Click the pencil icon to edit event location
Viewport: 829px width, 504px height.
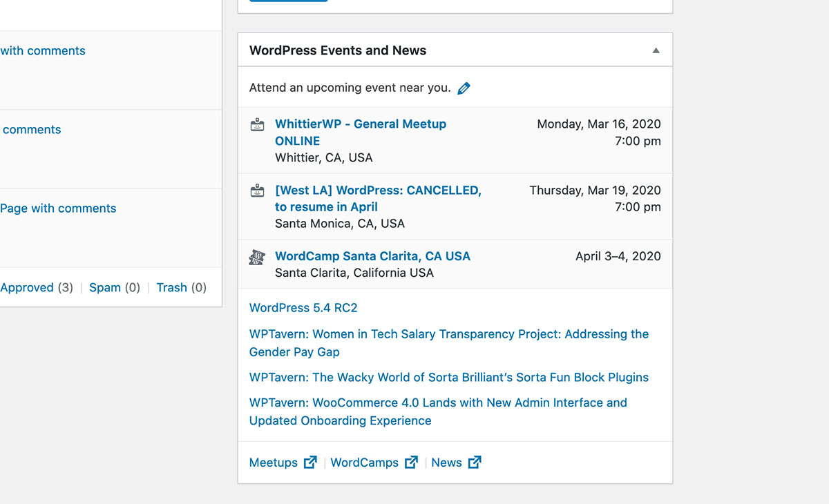coord(464,88)
